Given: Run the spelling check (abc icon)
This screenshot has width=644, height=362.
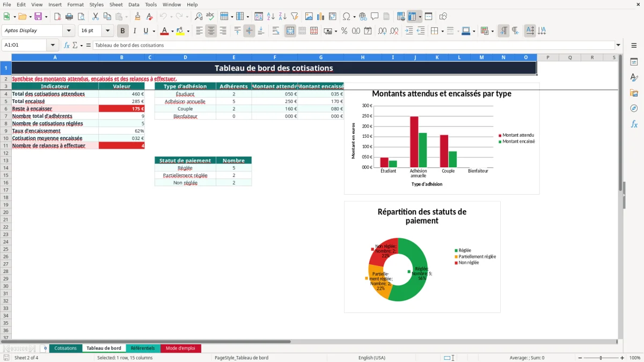Looking at the screenshot, I should pyautogui.click(x=210, y=17).
